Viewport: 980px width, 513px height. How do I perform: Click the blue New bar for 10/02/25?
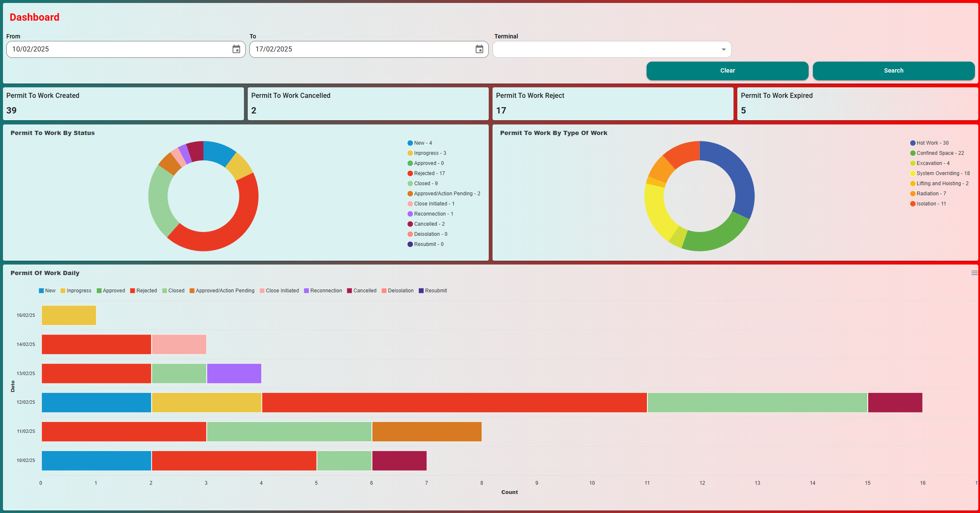tap(96, 461)
